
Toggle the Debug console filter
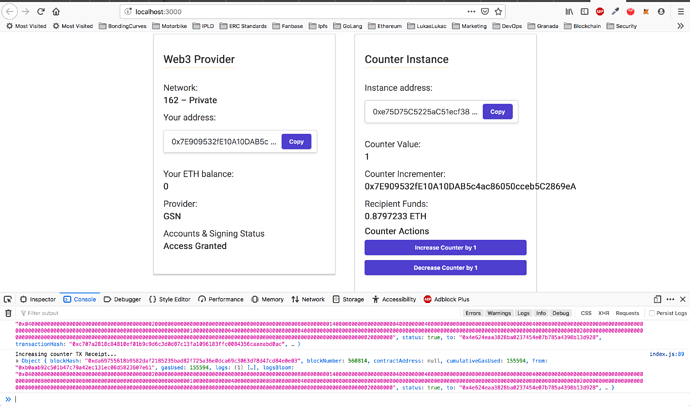(561, 313)
